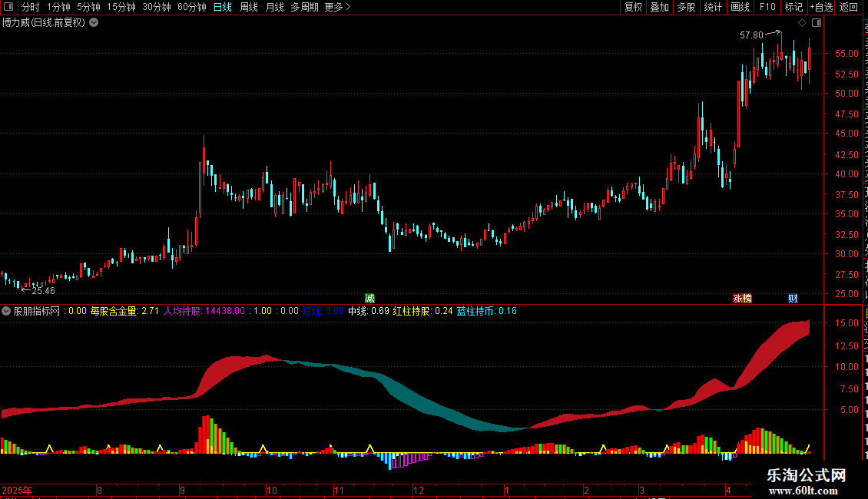The width and height of the screenshot is (868, 499).
Task: Click the 中线 indicator value
Action: pos(369,311)
